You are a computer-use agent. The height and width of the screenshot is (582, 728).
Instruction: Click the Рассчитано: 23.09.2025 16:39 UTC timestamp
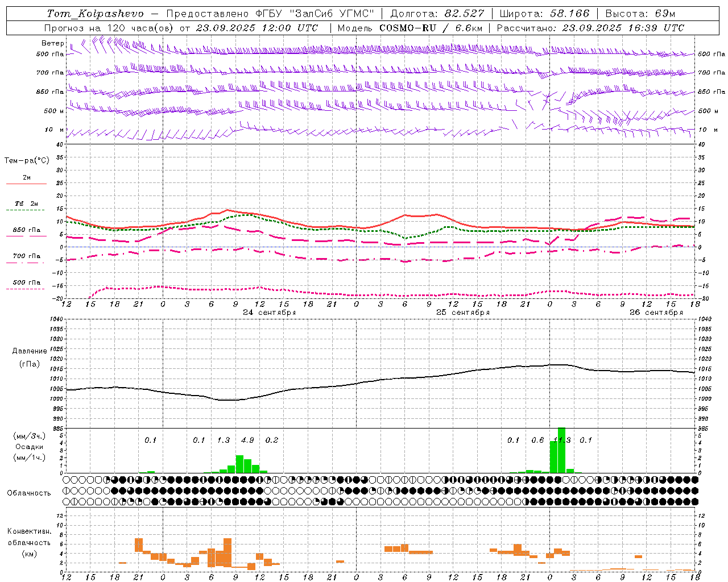pos(590,28)
